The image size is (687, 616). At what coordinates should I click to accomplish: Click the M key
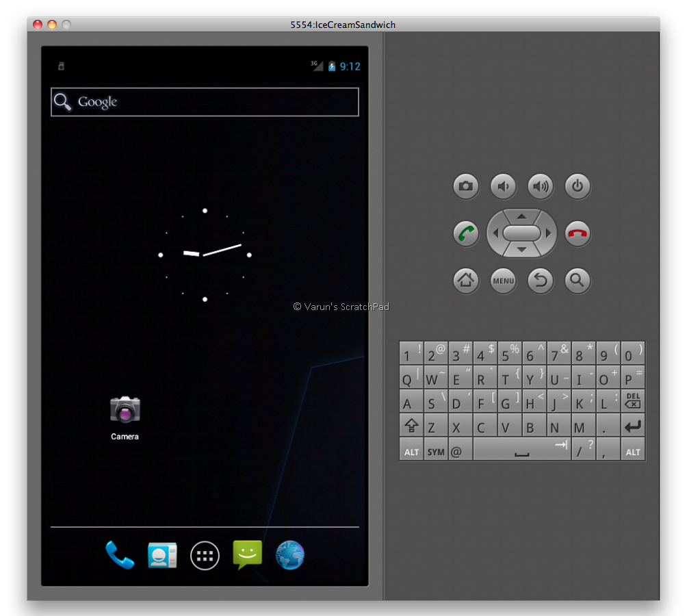pos(584,425)
